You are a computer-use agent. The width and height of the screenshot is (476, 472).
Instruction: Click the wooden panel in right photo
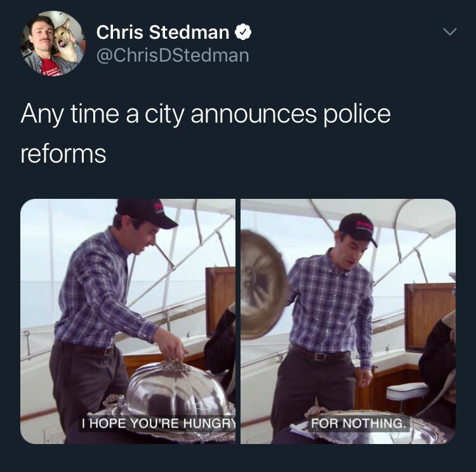point(430,317)
